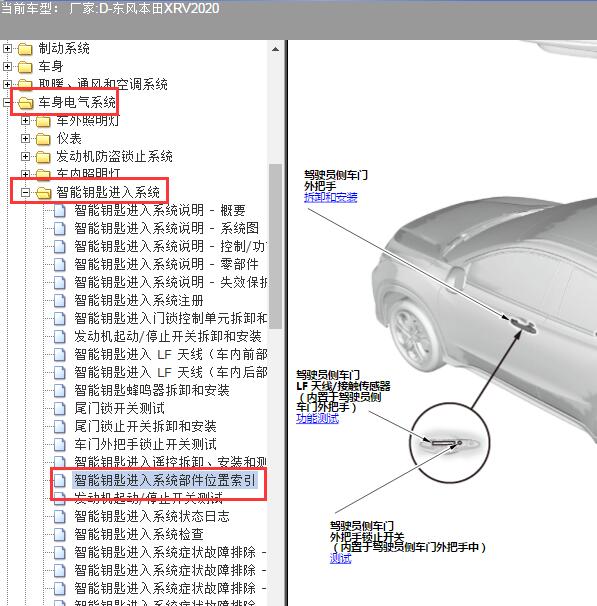The width and height of the screenshot is (597, 606).
Task: Click the tree panel vertical scrollbar thumb
Action: [276, 247]
